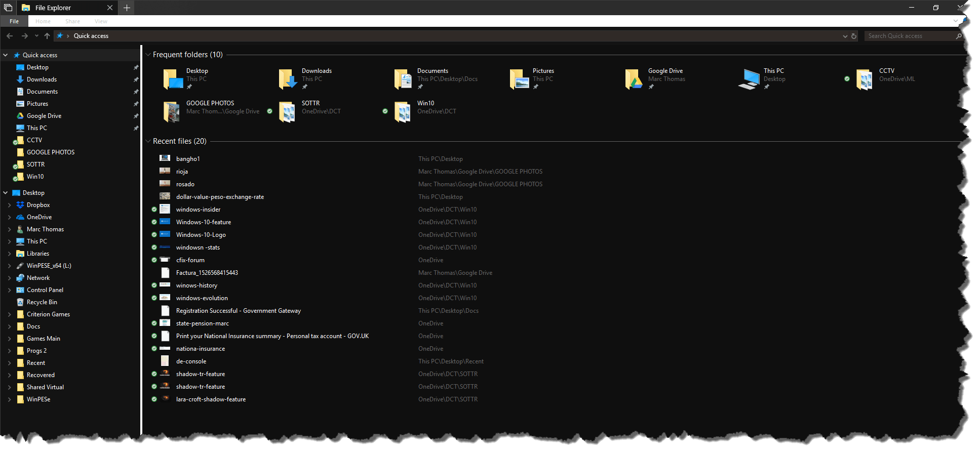This screenshot has height=453, width=980.
Task: Open the Downloads folder in Frequent folders
Action: 288,79
